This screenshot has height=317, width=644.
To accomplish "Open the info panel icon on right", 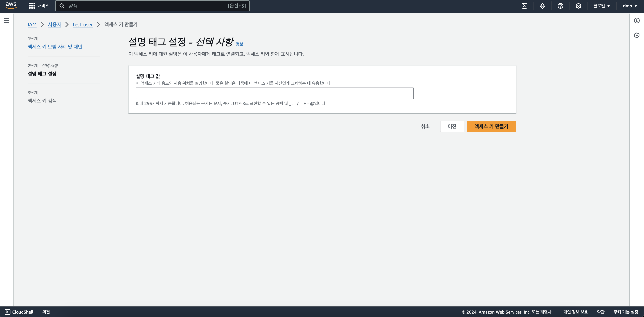I will [x=636, y=21].
